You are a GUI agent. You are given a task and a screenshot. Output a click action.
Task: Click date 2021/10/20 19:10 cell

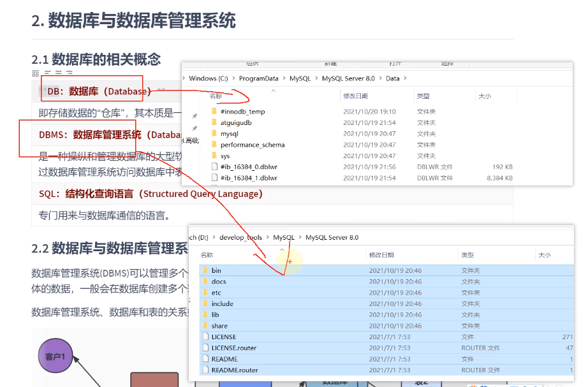(369, 112)
